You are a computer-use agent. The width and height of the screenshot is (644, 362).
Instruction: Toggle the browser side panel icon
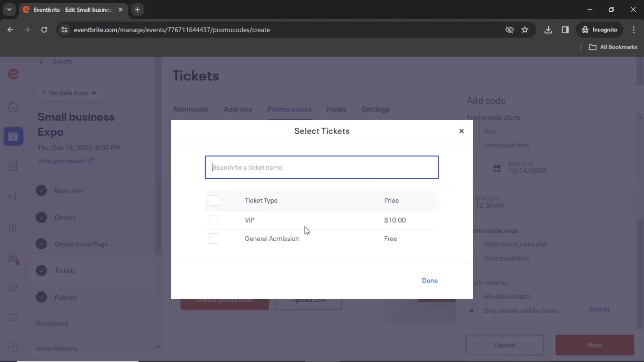(x=565, y=30)
